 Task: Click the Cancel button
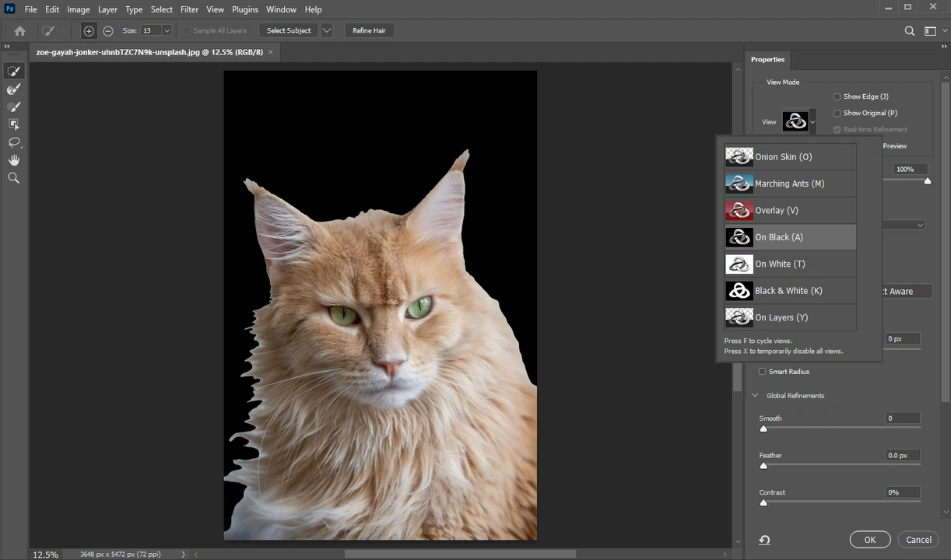(918, 540)
